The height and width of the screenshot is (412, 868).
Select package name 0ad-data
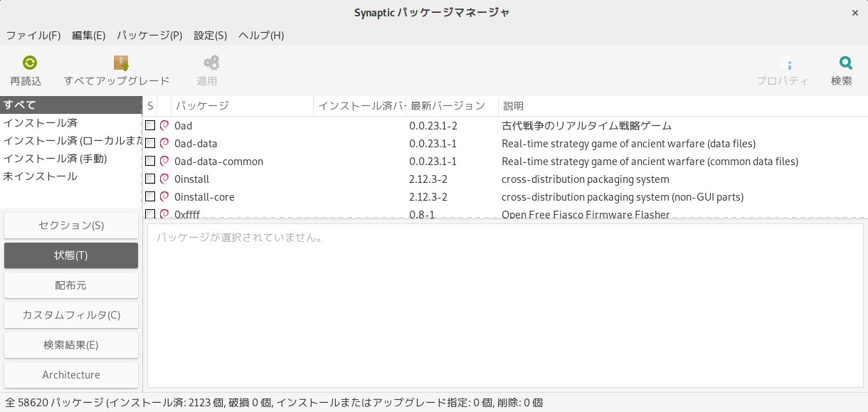196,144
